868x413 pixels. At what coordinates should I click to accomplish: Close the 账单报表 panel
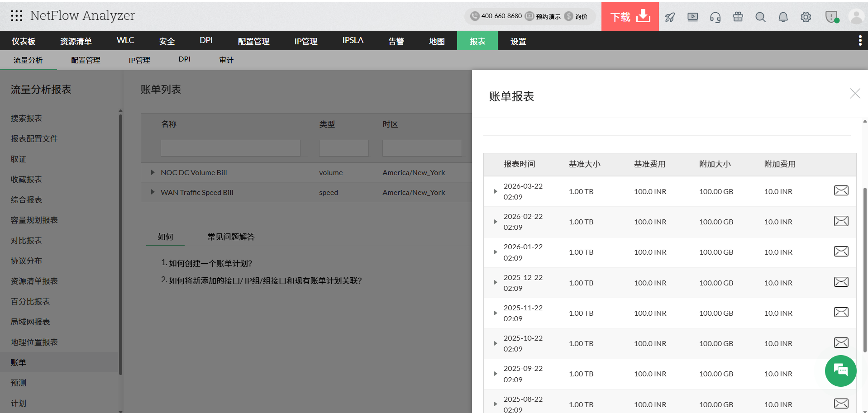pyautogui.click(x=855, y=94)
